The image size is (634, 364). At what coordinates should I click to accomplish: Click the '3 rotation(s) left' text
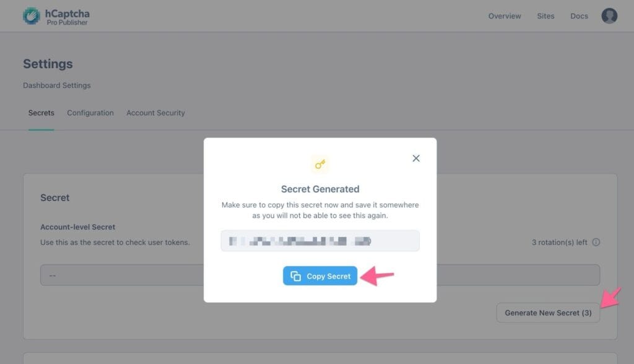[x=560, y=242]
